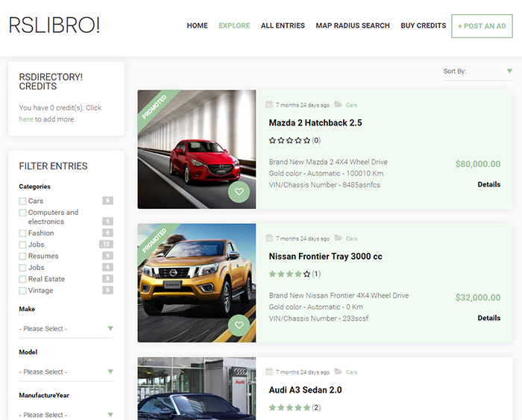Open the ManufactureYear dropdown
This screenshot has width=522, height=420.
tap(66, 415)
